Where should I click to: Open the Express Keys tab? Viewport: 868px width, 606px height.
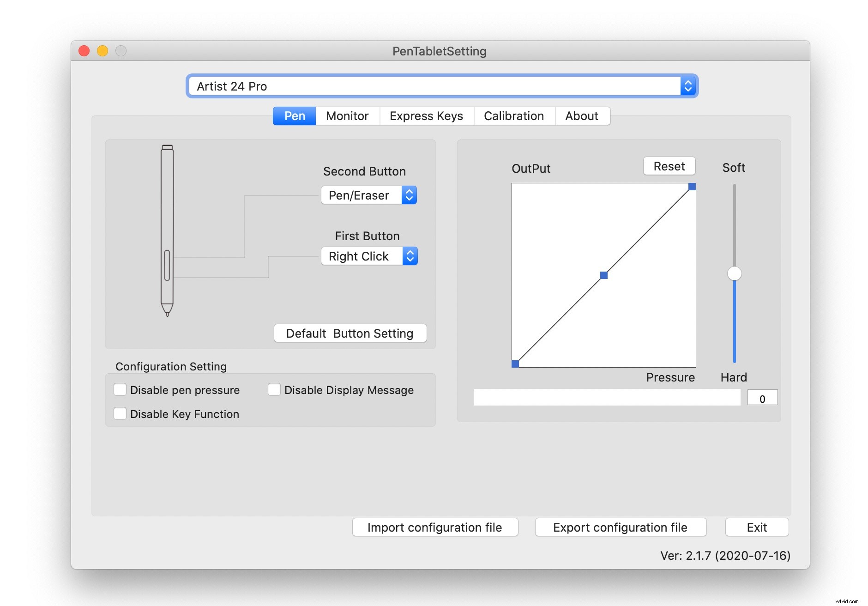(426, 116)
